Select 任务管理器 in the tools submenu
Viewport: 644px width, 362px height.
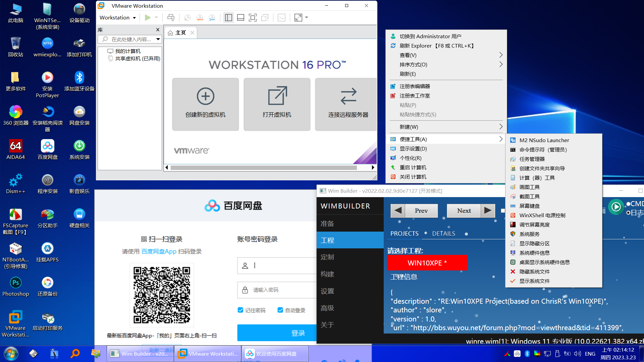554,159
